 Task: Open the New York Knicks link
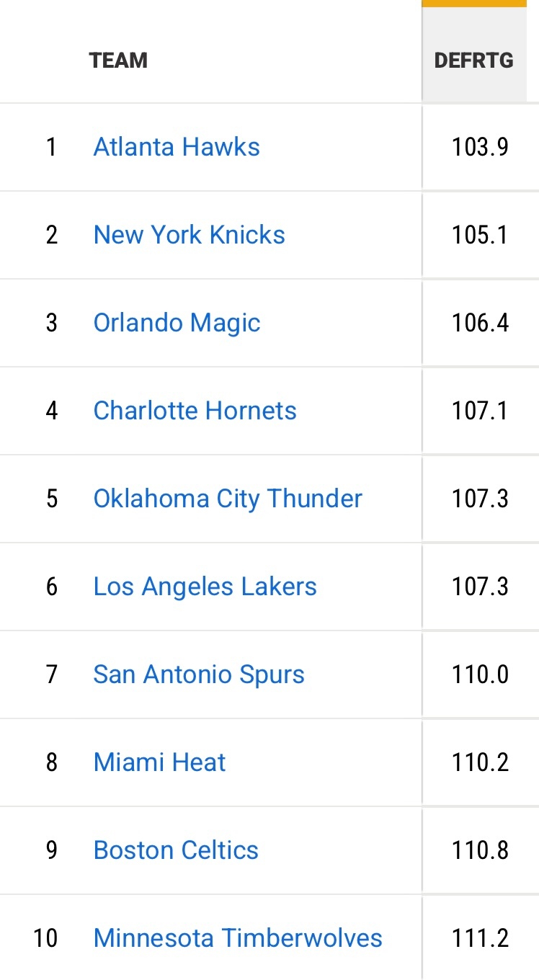tap(189, 235)
